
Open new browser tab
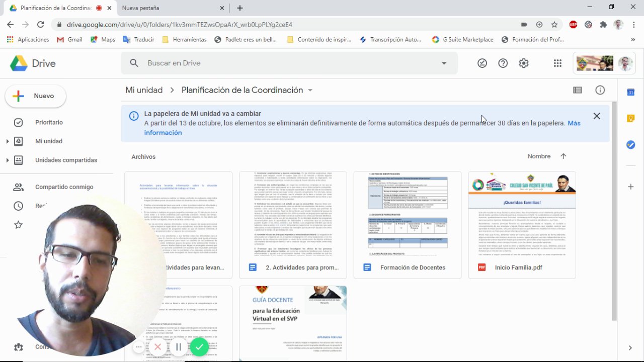coord(240,8)
